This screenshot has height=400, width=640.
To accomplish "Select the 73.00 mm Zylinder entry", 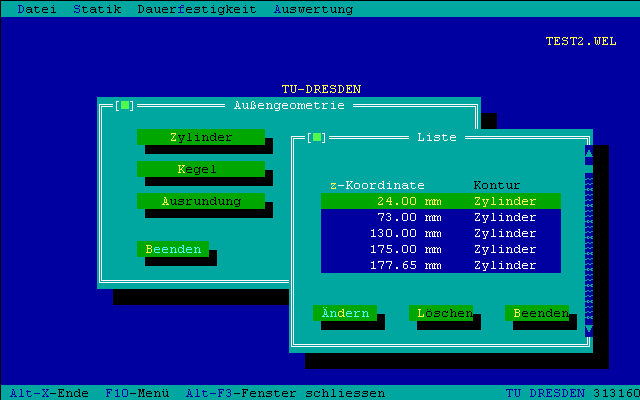I will pos(440,217).
